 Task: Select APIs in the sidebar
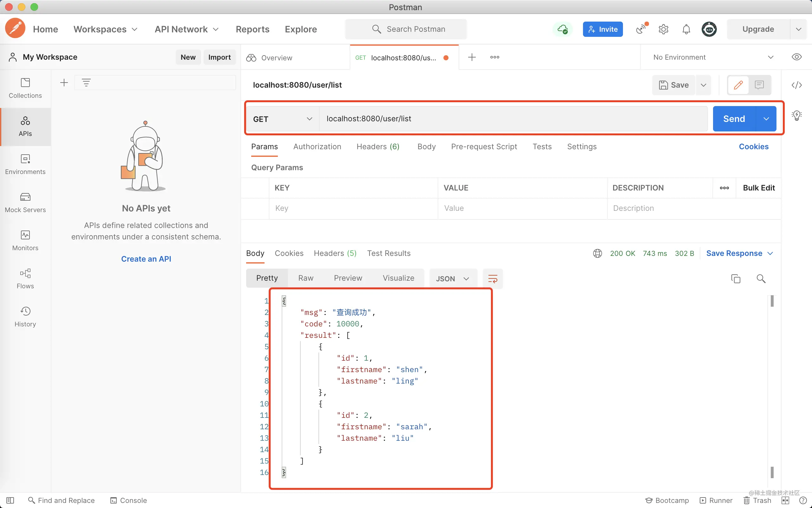click(x=25, y=127)
